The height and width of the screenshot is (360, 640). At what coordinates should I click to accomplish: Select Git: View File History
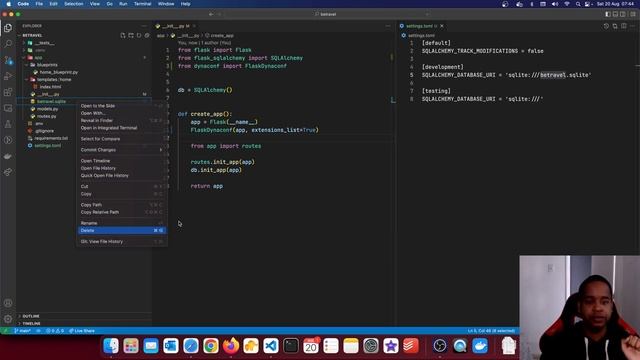coord(121,242)
